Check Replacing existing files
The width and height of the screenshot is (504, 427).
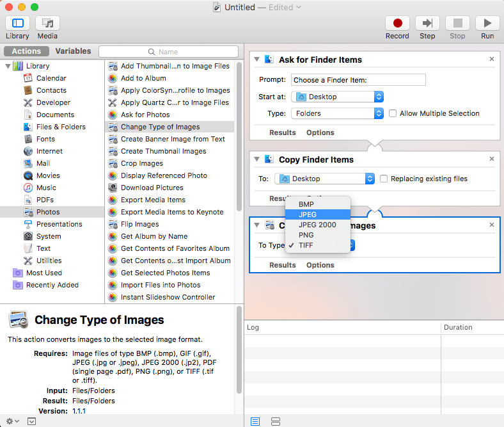click(x=384, y=179)
